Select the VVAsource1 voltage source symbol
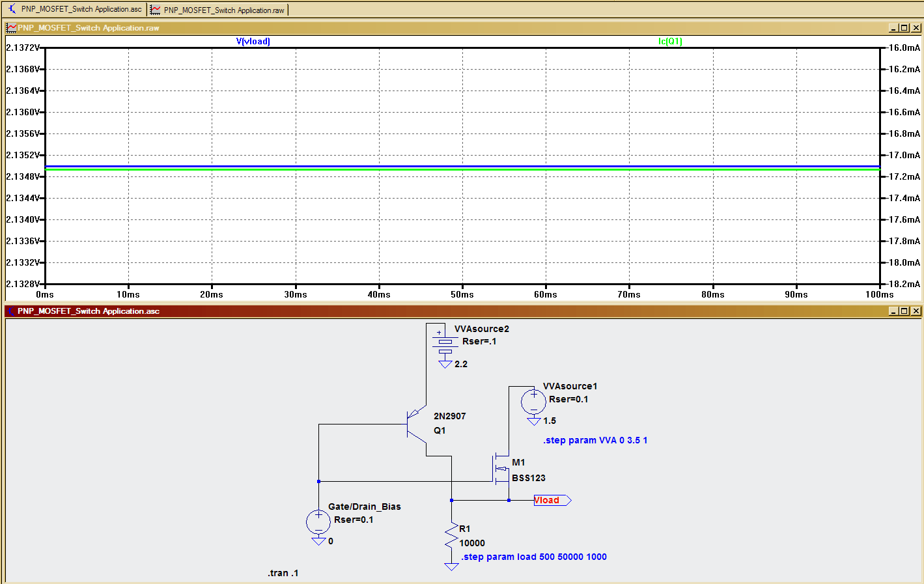The height and width of the screenshot is (584, 924). 533,402
